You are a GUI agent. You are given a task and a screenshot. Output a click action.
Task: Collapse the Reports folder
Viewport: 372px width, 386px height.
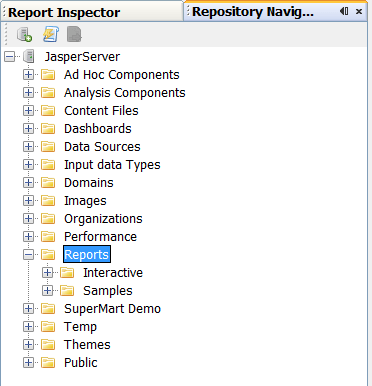(x=29, y=255)
